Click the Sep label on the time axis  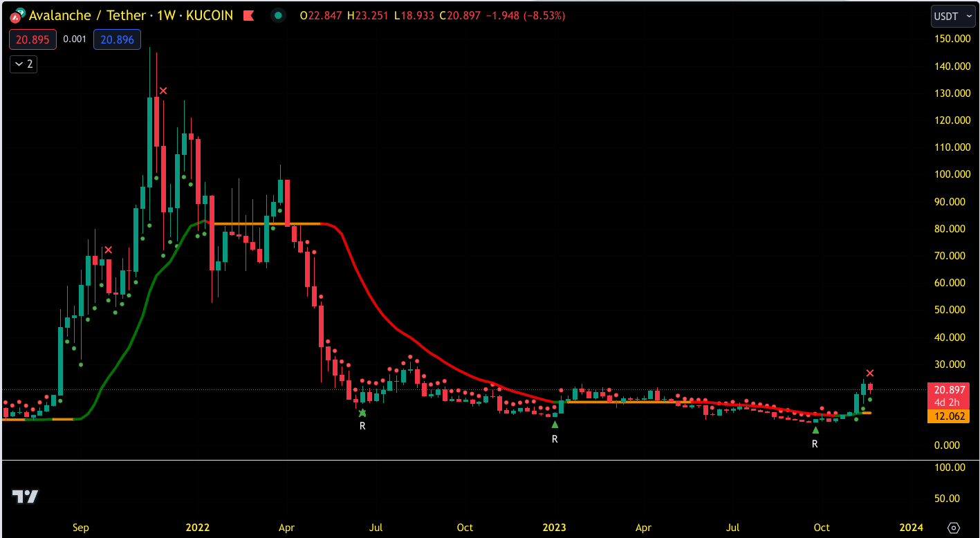click(x=81, y=528)
